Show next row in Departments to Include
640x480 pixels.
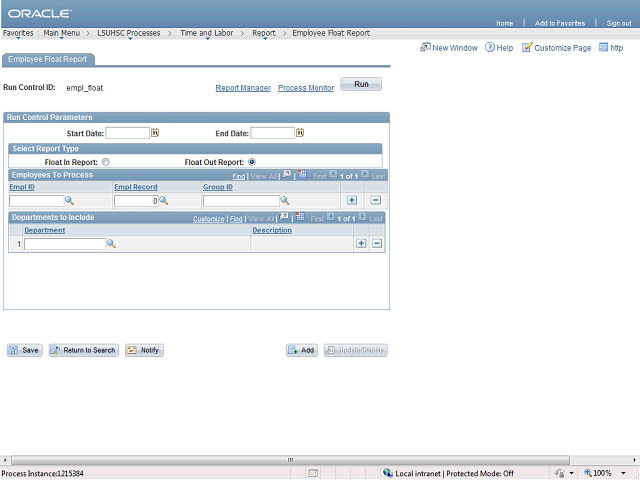coord(362,217)
